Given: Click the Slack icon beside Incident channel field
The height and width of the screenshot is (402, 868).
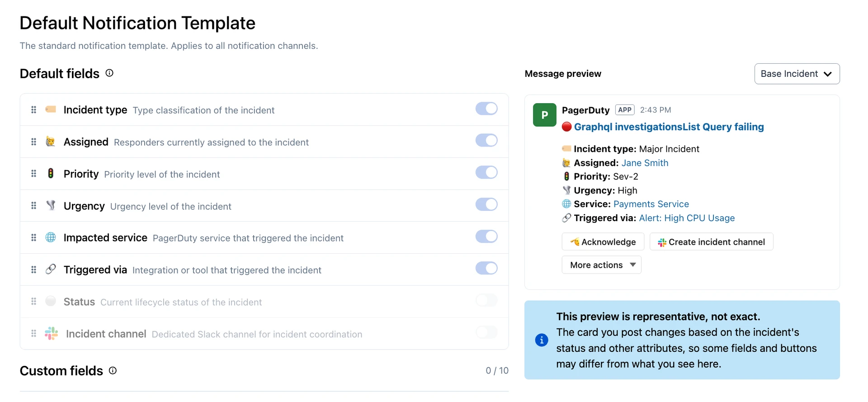Looking at the screenshot, I should click(x=52, y=334).
